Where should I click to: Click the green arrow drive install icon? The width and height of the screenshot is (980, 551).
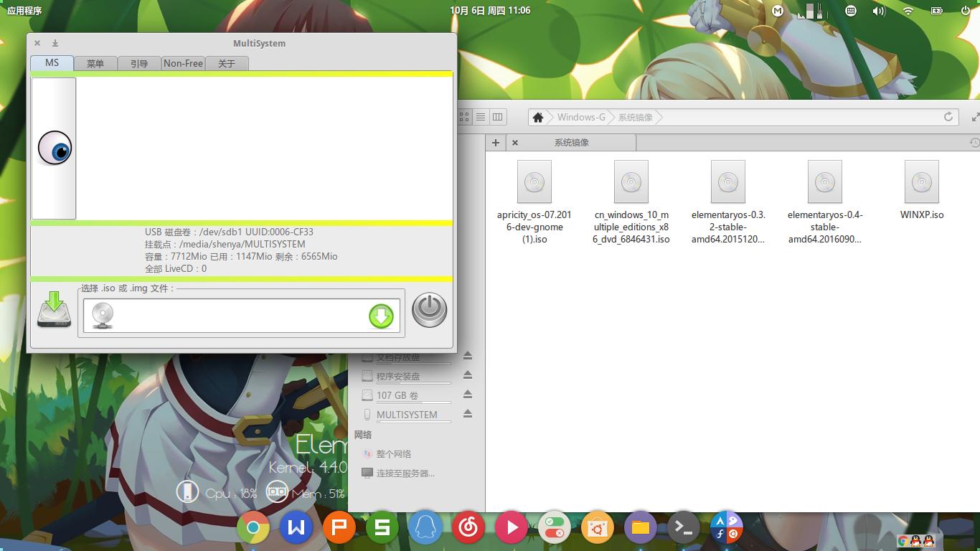[x=55, y=310]
